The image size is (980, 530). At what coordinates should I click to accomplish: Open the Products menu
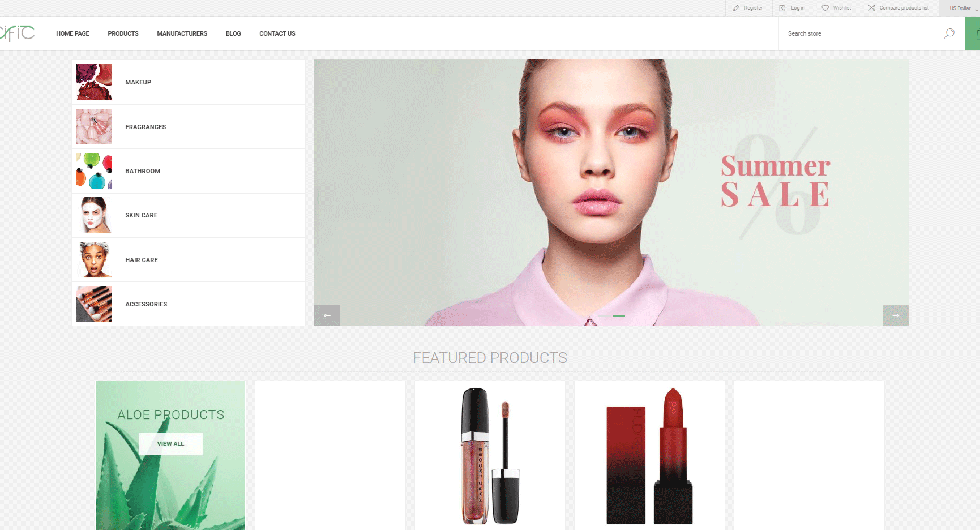123,33
